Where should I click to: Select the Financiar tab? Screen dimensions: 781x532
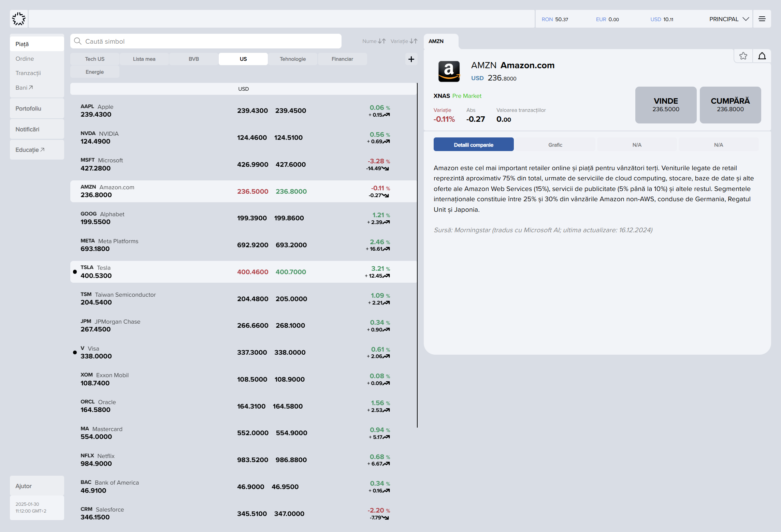click(342, 59)
